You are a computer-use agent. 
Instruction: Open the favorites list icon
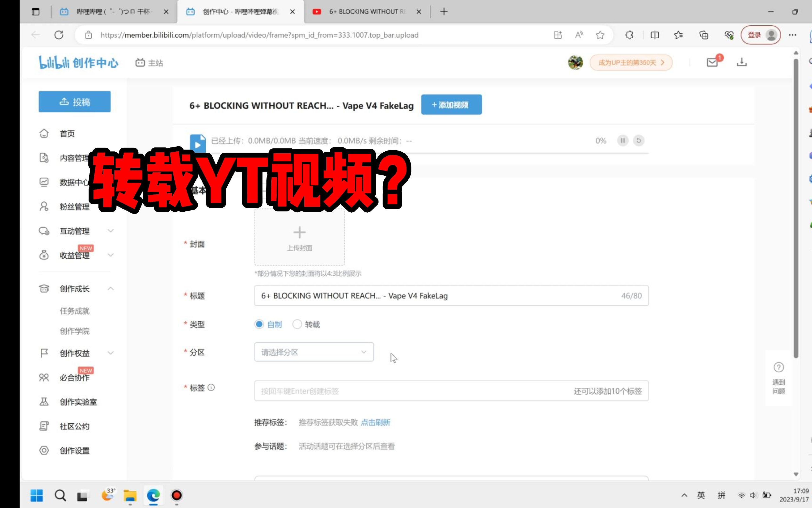679,35
